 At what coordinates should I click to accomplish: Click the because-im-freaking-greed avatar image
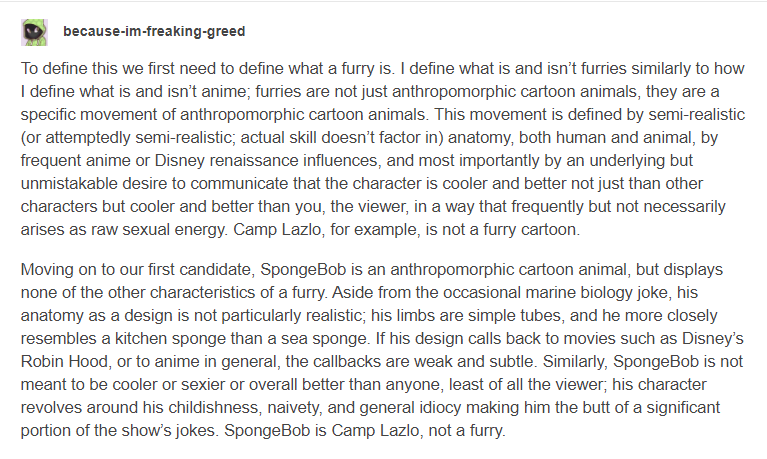coord(34,32)
